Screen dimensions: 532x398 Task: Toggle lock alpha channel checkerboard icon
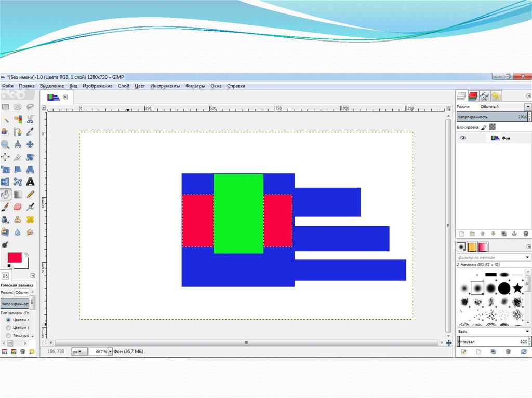493,127
